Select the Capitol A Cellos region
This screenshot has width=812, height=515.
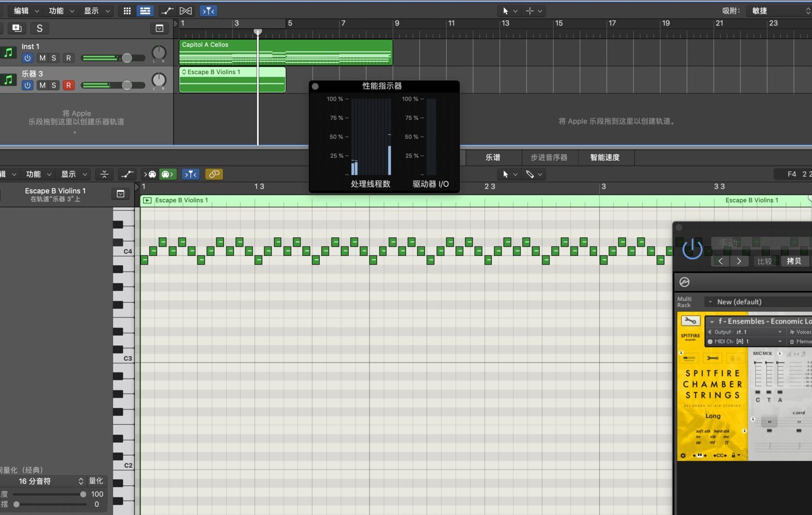286,52
